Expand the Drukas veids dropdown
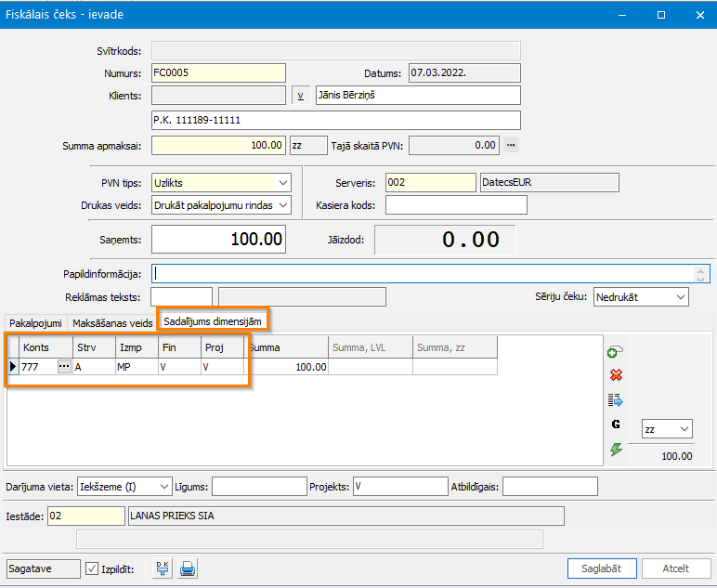Viewport: 717px width, 588px height. coord(283,205)
